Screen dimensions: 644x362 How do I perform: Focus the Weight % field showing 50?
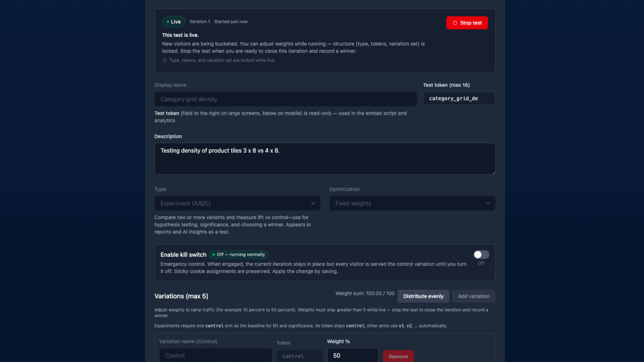tap(353, 356)
